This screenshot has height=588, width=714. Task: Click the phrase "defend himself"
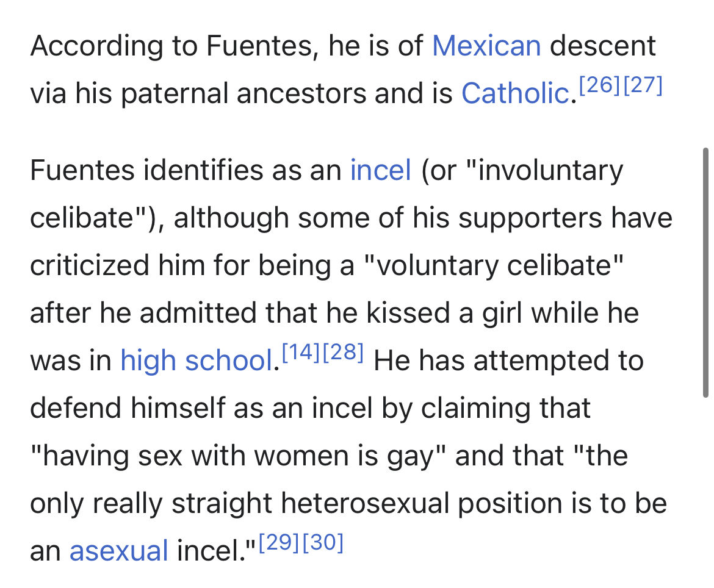pyautogui.click(x=128, y=408)
